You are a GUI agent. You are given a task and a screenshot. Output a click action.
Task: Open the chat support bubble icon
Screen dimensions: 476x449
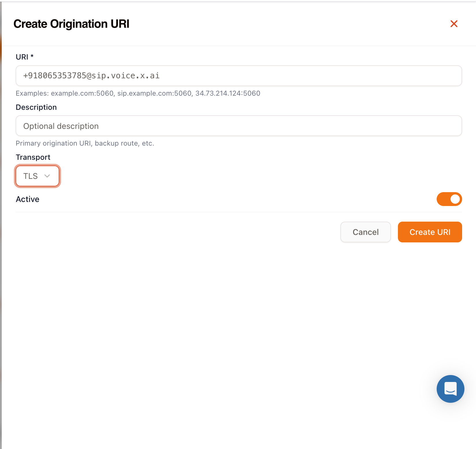click(x=450, y=389)
